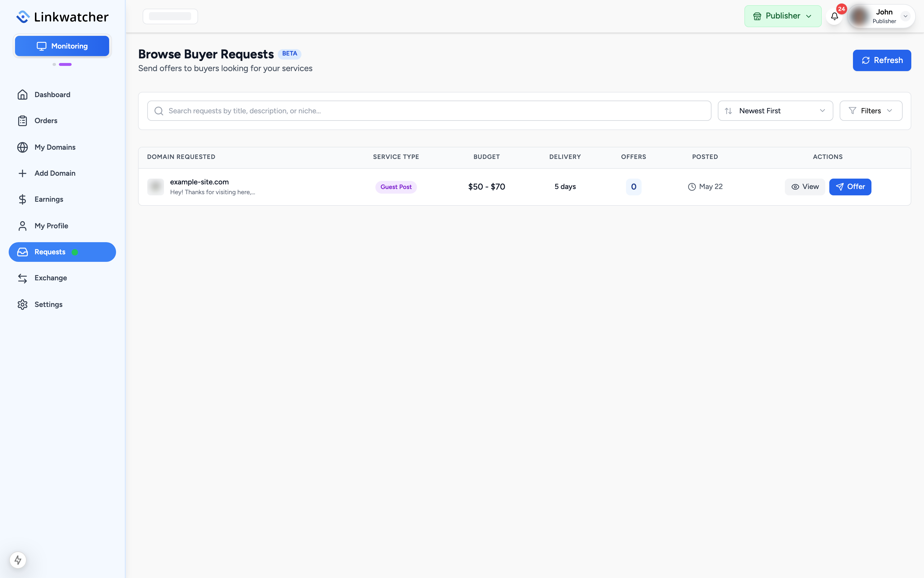
Task: Open the Requests sidebar item
Action: 62,252
